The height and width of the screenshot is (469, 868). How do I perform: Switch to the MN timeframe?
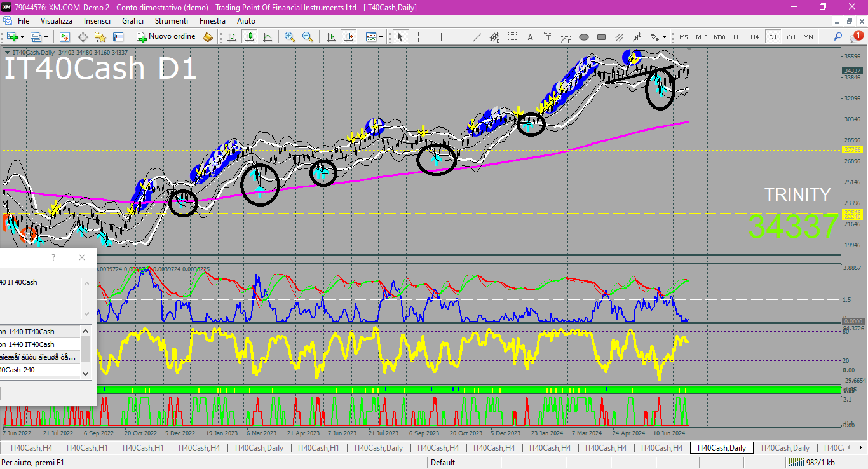[808, 37]
